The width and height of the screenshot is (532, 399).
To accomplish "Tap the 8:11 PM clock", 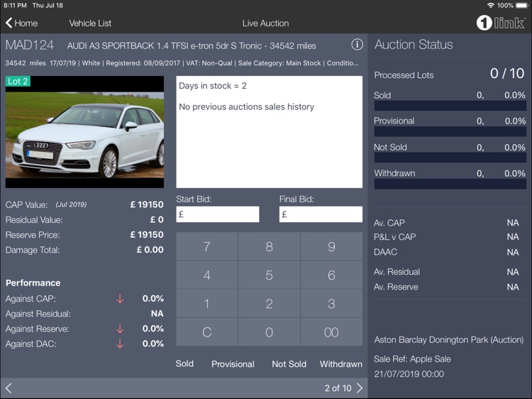I will click(x=16, y=6).
